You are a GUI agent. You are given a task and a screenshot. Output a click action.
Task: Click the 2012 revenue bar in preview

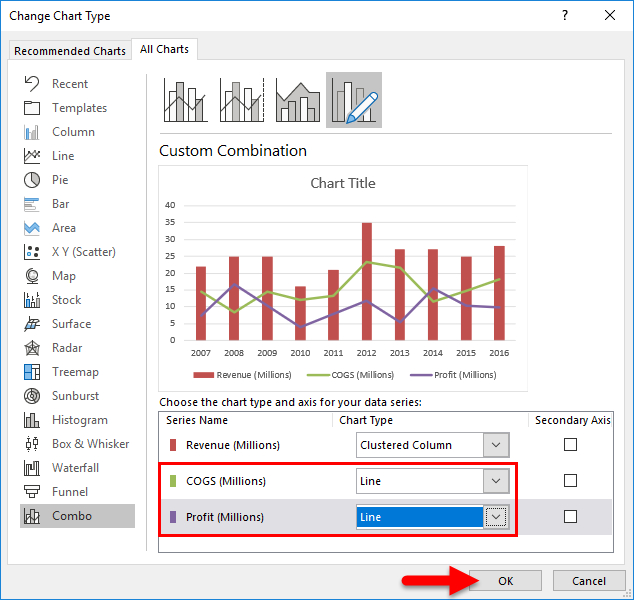pyautogui.click(x=367, y=281)
